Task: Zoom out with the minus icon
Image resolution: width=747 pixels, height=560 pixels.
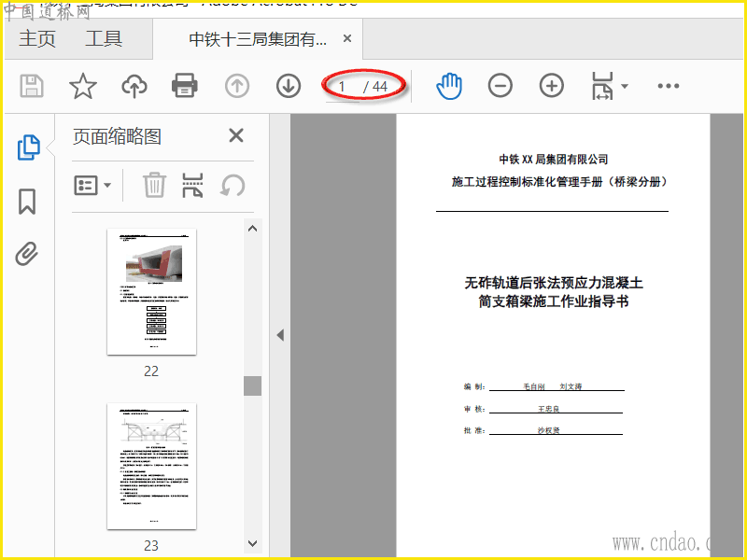Action: point(500,86)
